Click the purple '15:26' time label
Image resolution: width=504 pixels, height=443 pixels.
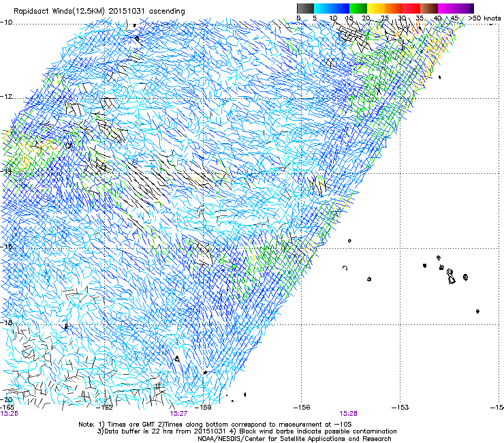tap(10, 414)
